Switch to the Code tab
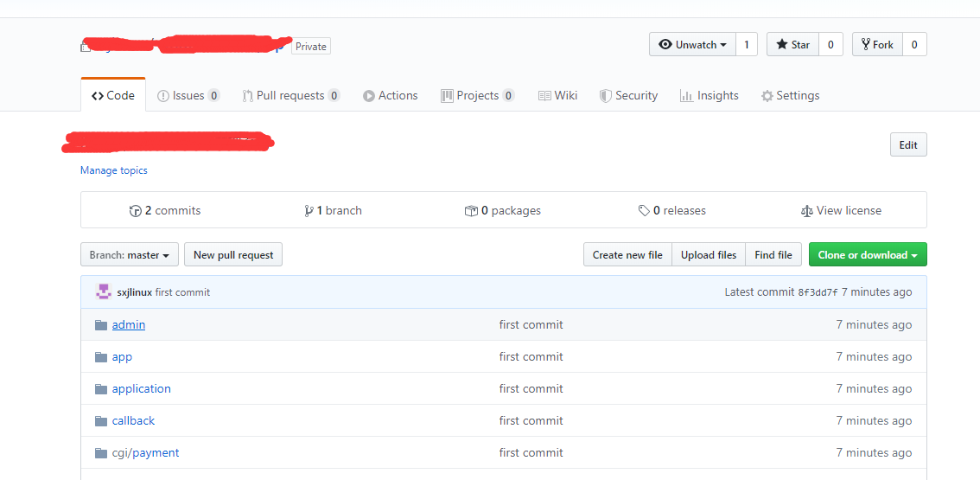The image size is (980, 480). pyautogui.click(x=113, y=96)
